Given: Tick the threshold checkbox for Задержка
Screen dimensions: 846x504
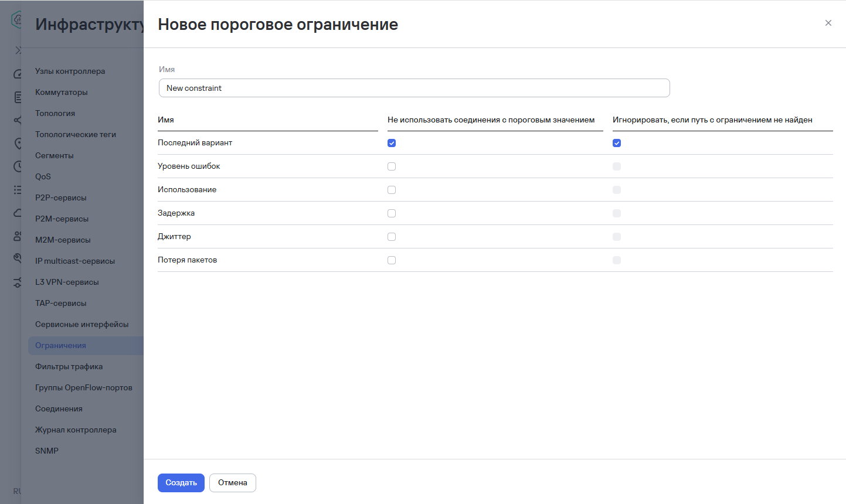Looking at the screenshot, I should pyautogui.click(x=392, y=213).
